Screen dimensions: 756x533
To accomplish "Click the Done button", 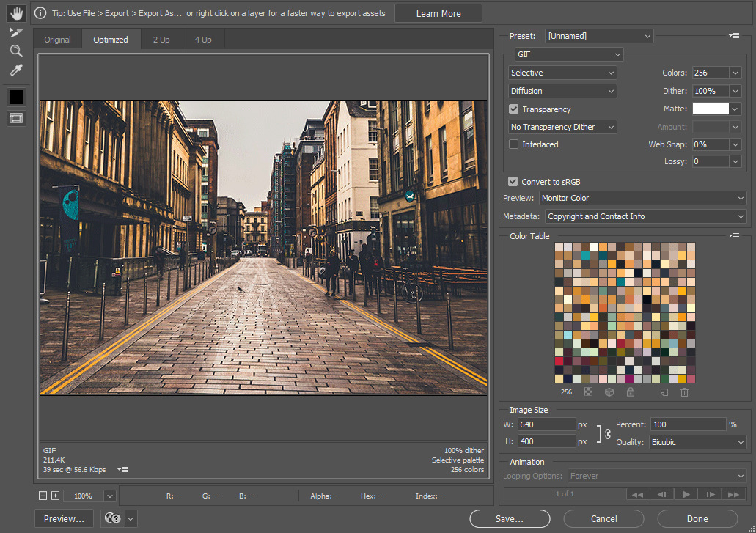I will coord(697,518).
